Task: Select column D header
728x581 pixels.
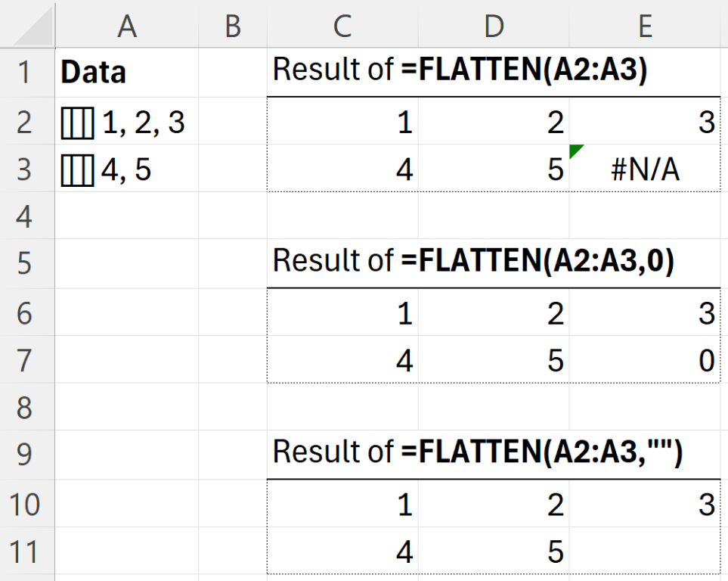Action: pyautogui.click(x=494, y=26)
